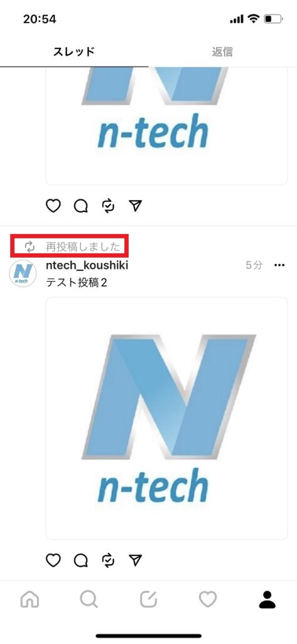
Task: Tap the 再投稿しました repost label
Action: coord(83,247)
